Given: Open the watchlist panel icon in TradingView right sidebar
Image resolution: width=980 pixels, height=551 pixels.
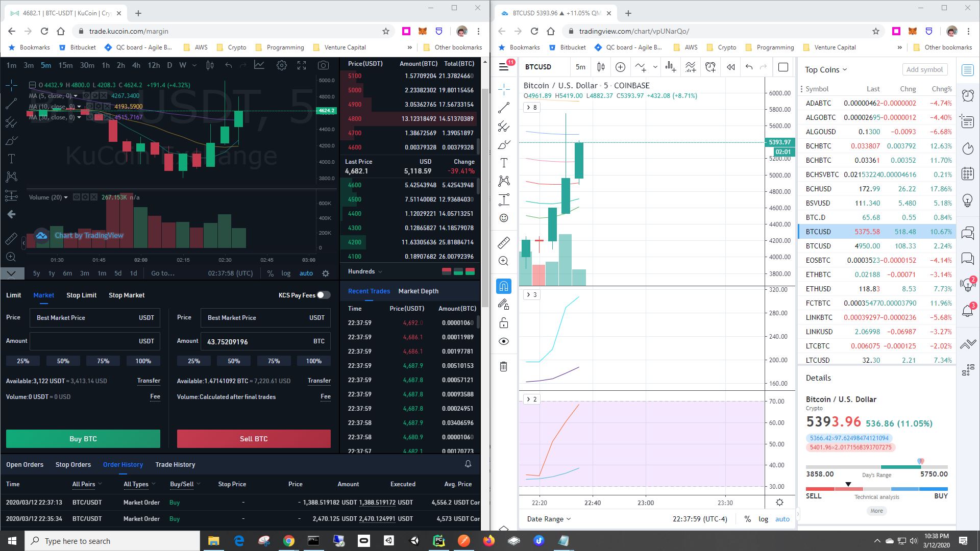Looking at the screenshot, I should [968, 70].
